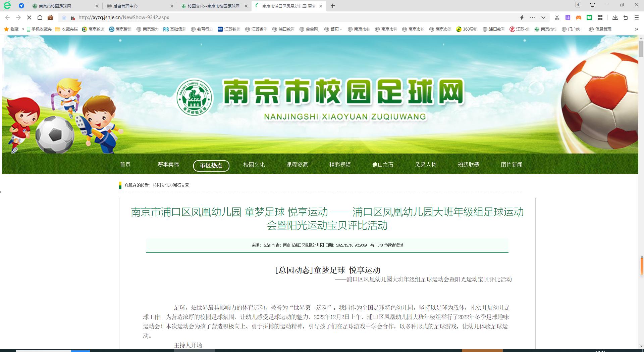
Task: Click the brown briefcase toolbar icon
Action: [50, 17]
